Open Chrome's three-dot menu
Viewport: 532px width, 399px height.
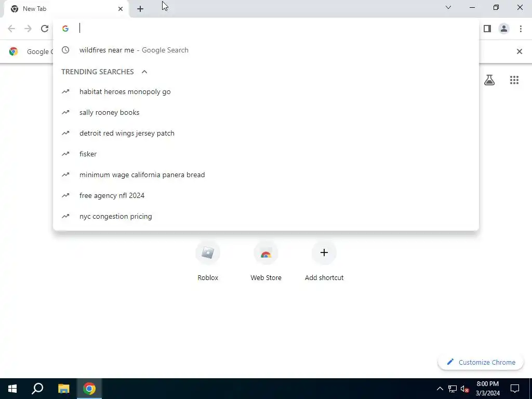[521, 29]
